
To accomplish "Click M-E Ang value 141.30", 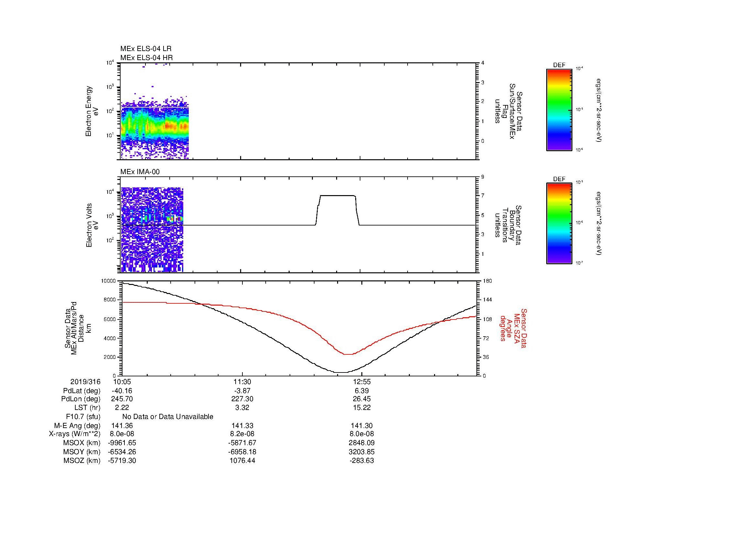I will click(362, 425).
